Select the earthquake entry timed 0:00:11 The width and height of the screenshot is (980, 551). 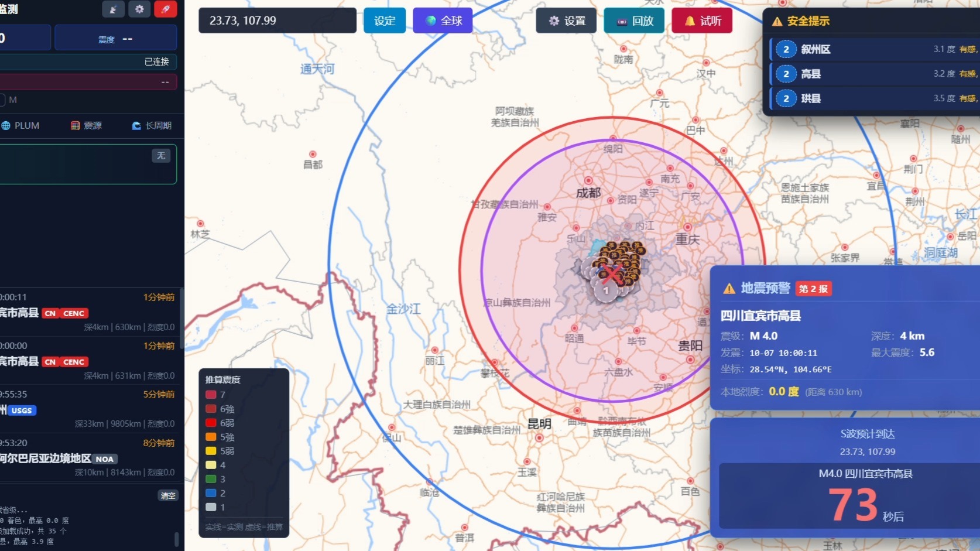(x=88, y=313)
